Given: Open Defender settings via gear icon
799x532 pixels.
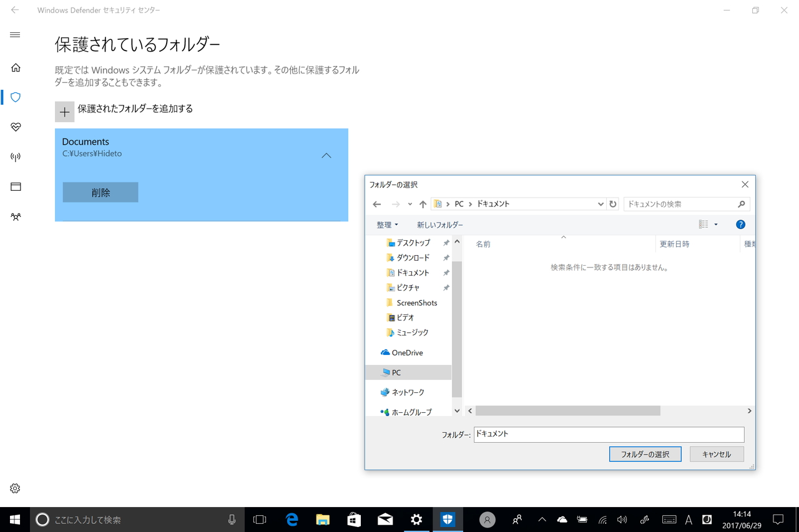Looking at the screenshot, I should [14, 488].
